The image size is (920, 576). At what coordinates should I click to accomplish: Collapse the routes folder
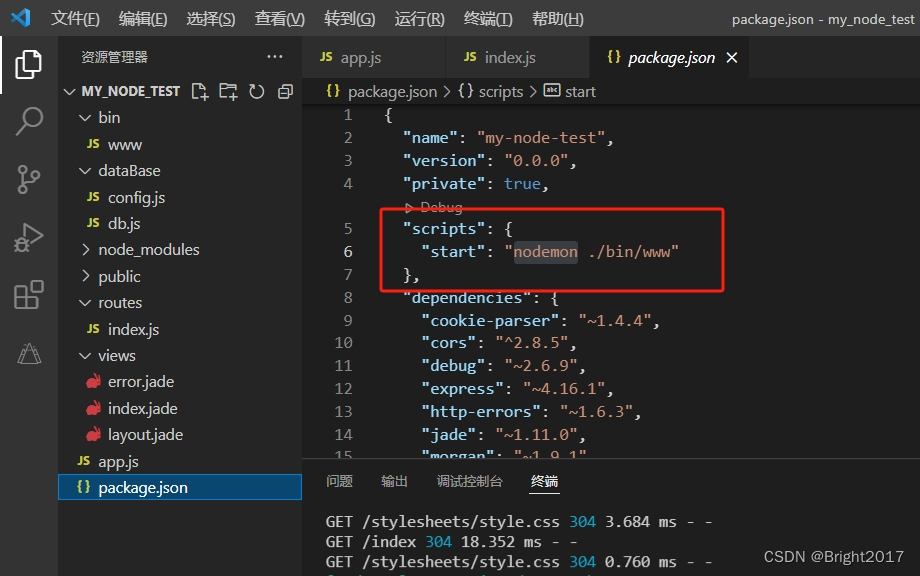click(180, 303)
